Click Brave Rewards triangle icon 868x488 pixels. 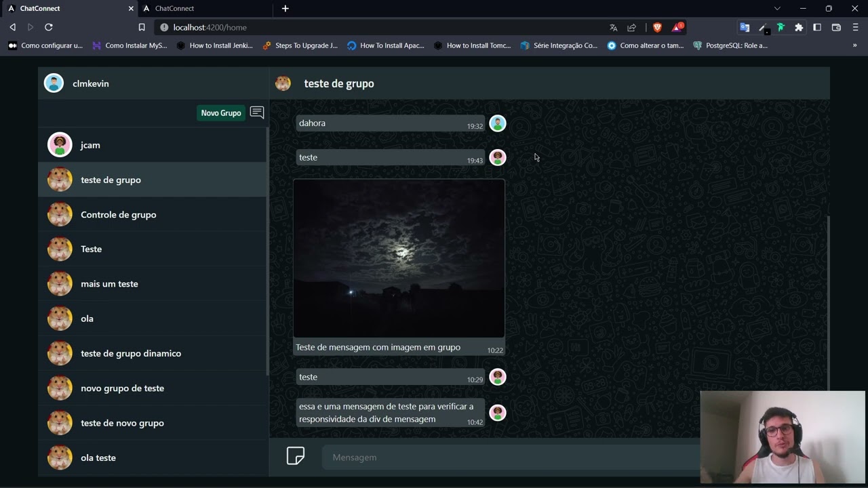point(677,27)
